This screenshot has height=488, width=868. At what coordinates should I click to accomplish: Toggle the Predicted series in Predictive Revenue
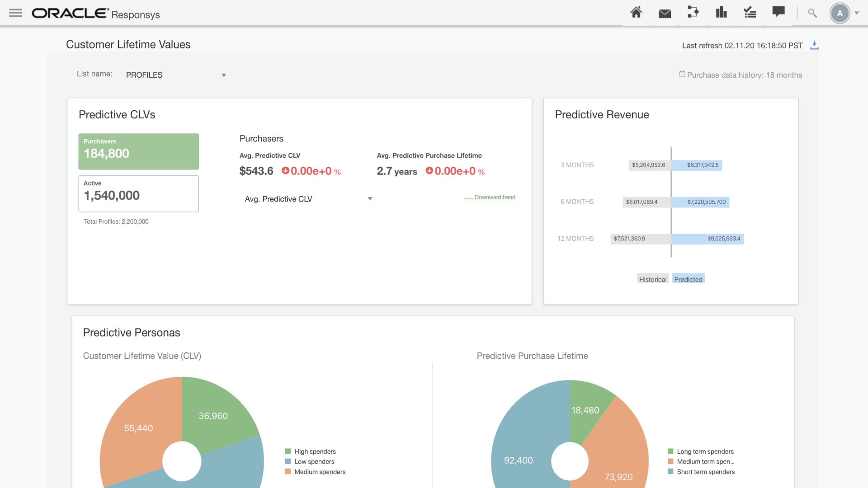(688, 279)
